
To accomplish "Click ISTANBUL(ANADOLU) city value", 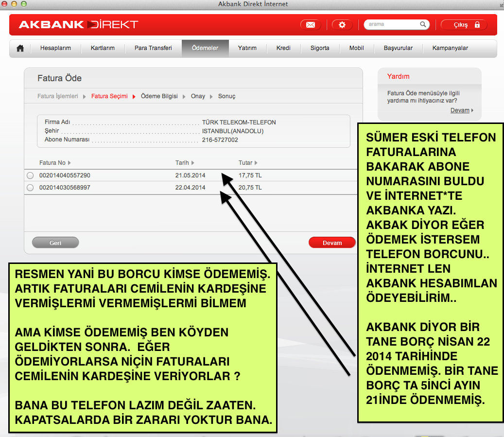I will coord(233,131).
